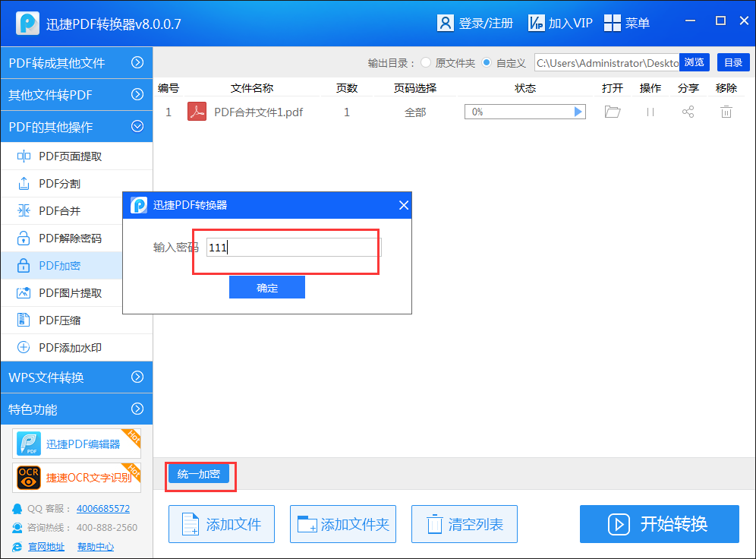Screen dimensions: 756x559
Task: Click 添加文件 button
Action: 222,524
